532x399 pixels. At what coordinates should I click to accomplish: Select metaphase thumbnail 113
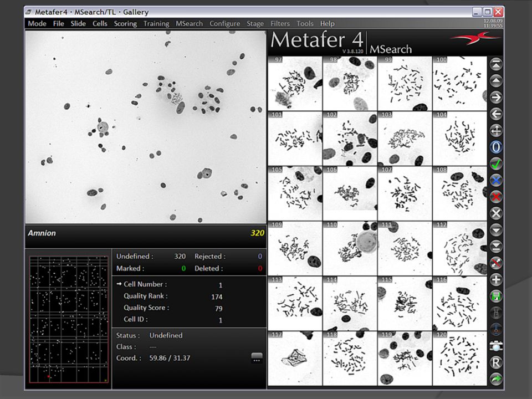pos(295,303)
